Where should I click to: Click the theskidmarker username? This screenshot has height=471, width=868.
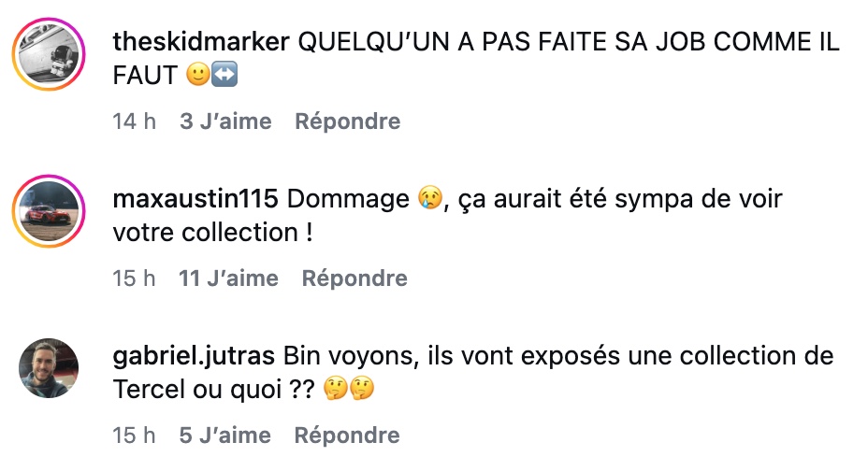201,42
